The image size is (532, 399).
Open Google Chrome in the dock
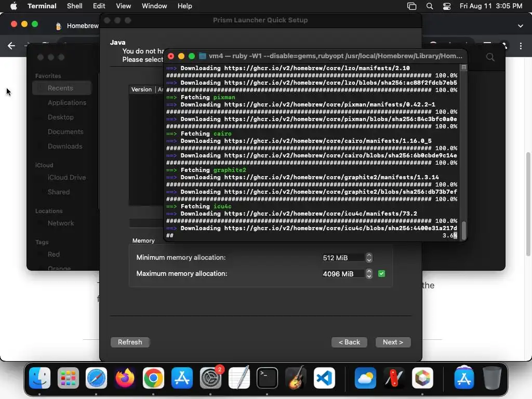point(153,378)
